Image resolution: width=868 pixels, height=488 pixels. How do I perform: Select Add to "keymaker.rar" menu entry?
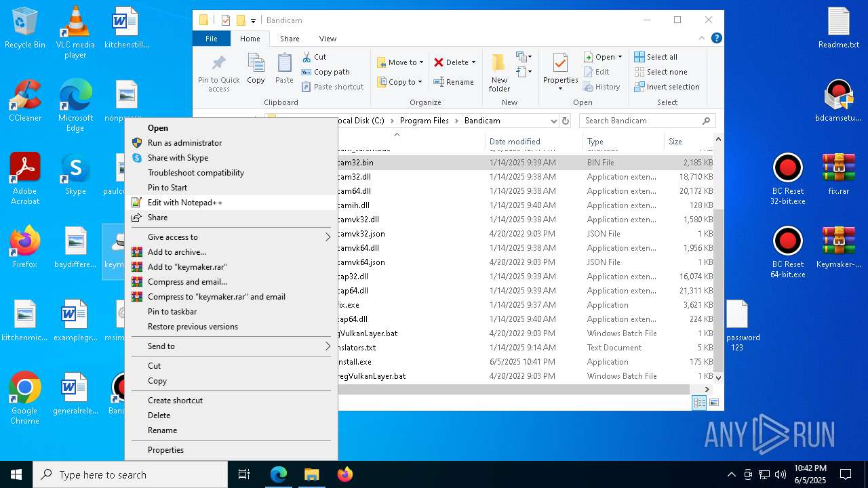pos(231,267)
